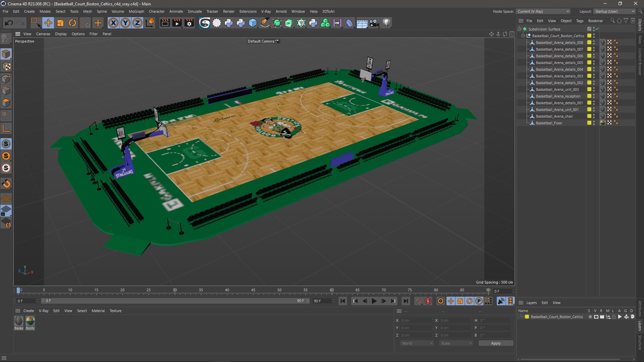
Task: Click the Axis L-shaped icon
Action: (x=6, y=128)
